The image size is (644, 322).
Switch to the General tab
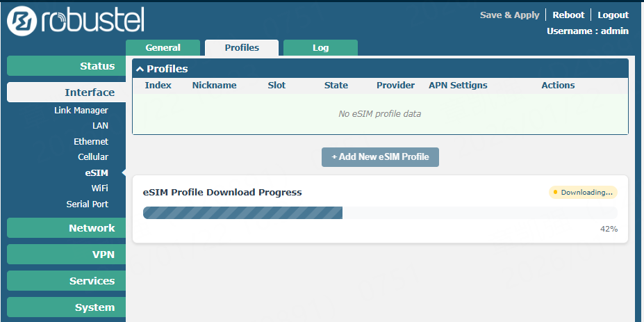tap(163, 48)
